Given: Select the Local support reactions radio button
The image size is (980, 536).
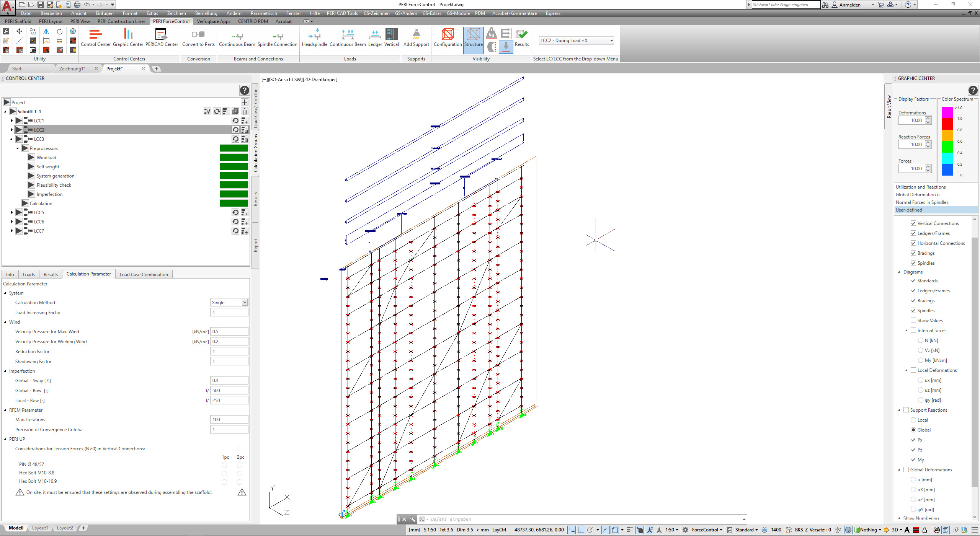Looking at the screenshot, I should tap(914, 420).
